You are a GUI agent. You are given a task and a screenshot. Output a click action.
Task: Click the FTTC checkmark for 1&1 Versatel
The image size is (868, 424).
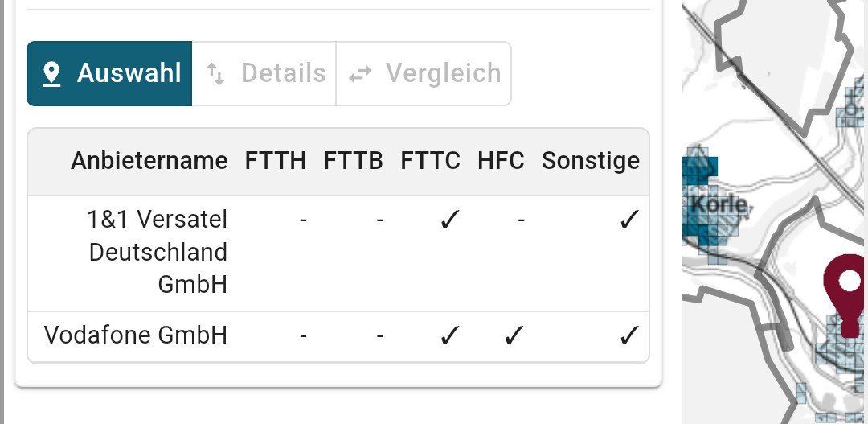coord(448,220)
